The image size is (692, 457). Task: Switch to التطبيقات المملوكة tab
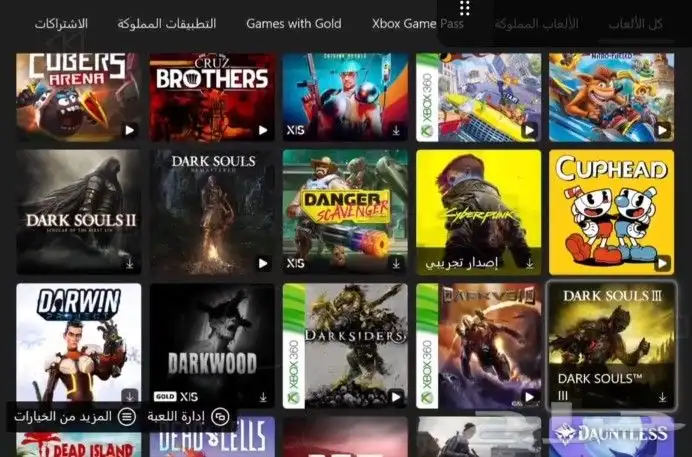coord(167,24)
